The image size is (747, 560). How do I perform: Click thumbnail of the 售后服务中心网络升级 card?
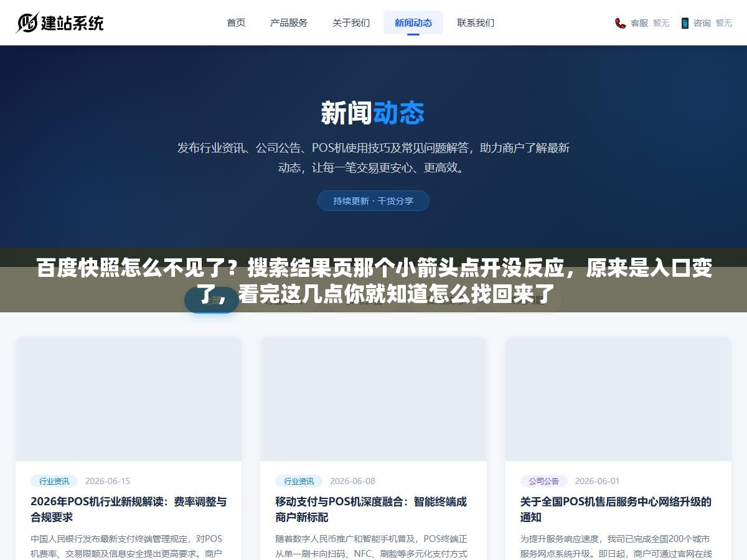point(618,399)
